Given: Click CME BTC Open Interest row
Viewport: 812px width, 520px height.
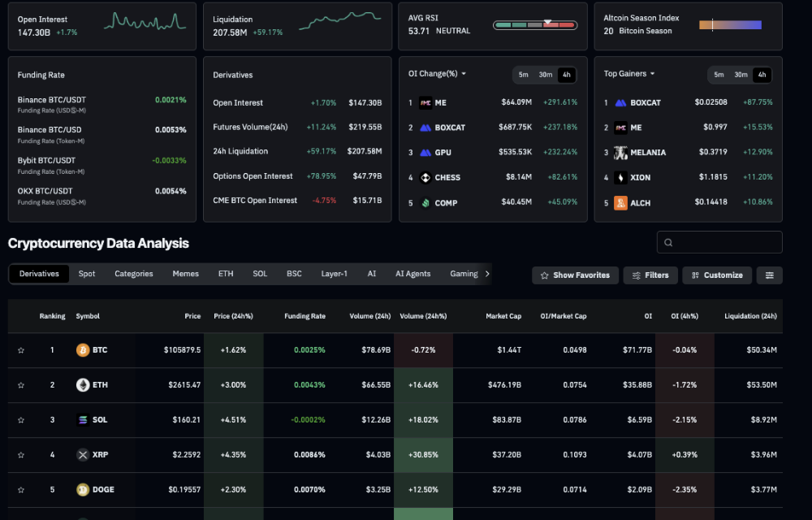Looking at the screenshot, I should tap(297, 201).
